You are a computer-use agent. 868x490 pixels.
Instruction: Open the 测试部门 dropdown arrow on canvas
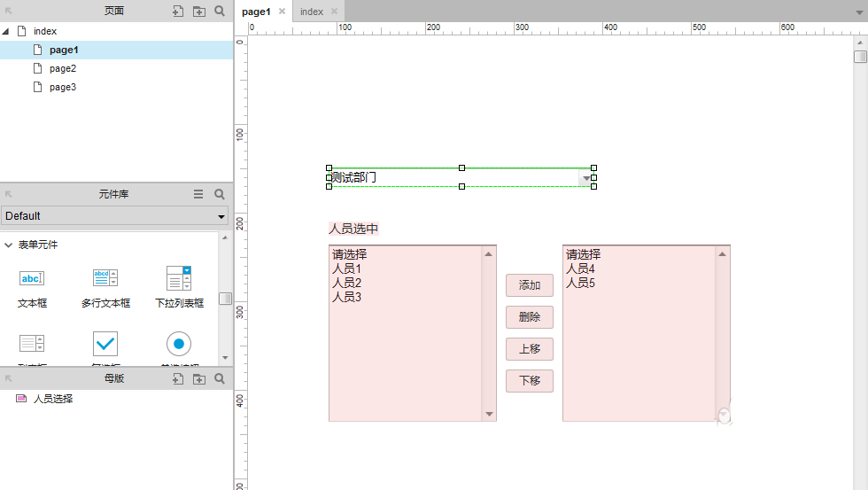[585, 178]
